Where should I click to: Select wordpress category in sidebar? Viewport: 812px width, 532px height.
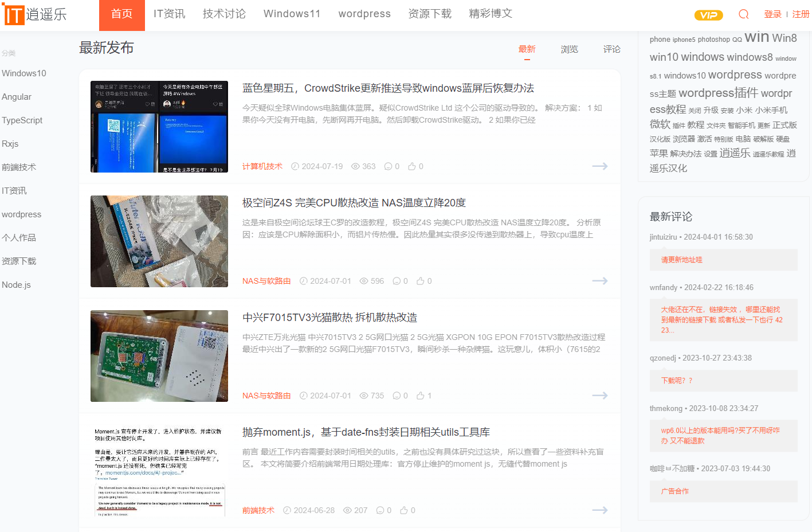point(22,214)
